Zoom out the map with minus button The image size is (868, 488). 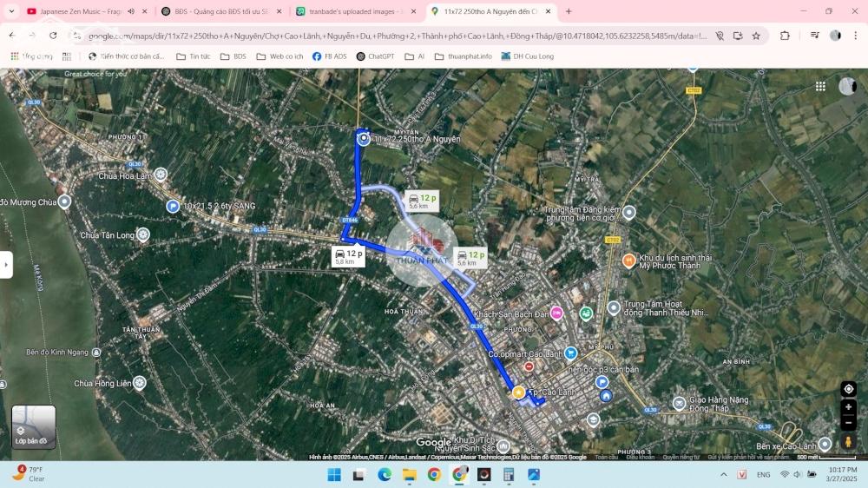click(848, 423)
